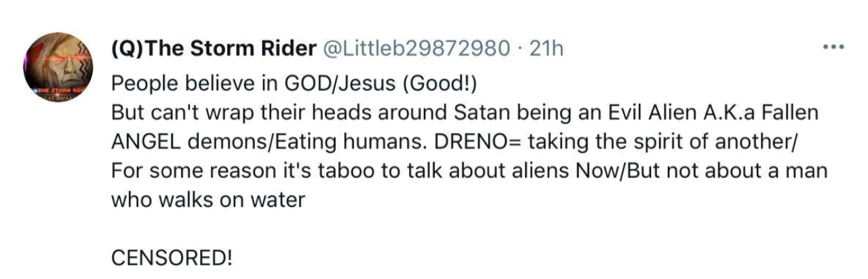Screen dimensions: 868x279
Task: Click the @Littleb29872980 handle
Action: click(415, 49)
